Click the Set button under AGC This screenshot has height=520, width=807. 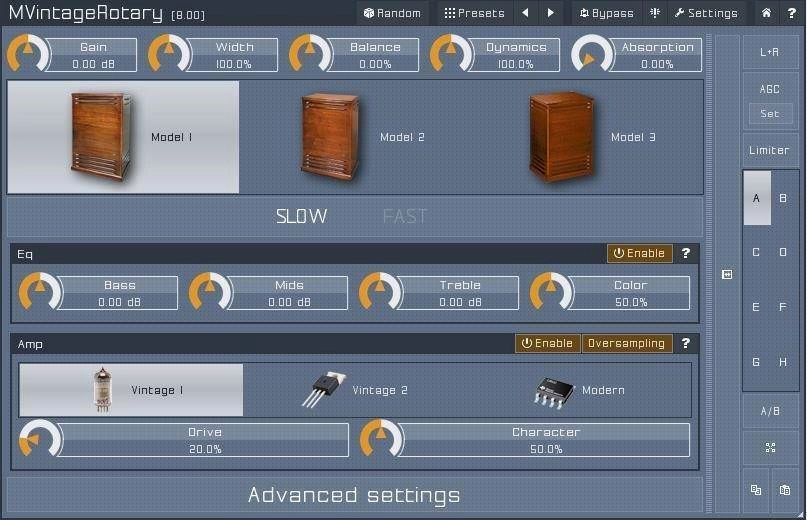coord(769,114)
